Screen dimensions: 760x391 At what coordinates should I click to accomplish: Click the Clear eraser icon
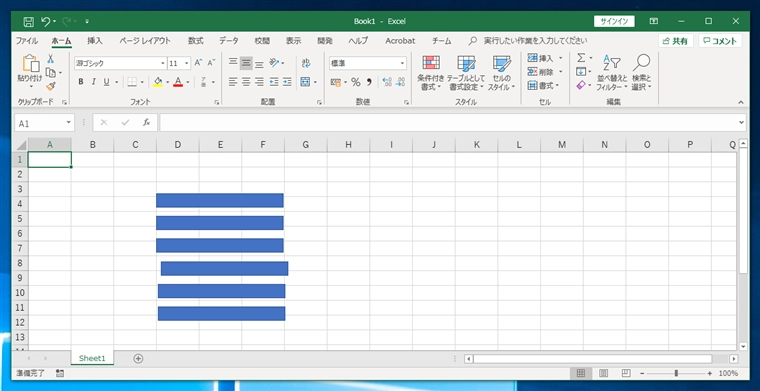pos(581,85)
